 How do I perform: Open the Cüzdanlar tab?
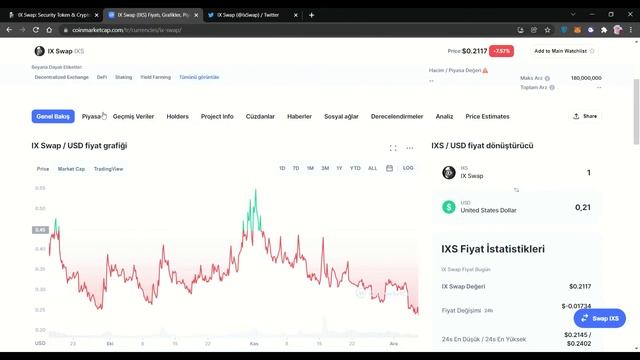[260, 116]
